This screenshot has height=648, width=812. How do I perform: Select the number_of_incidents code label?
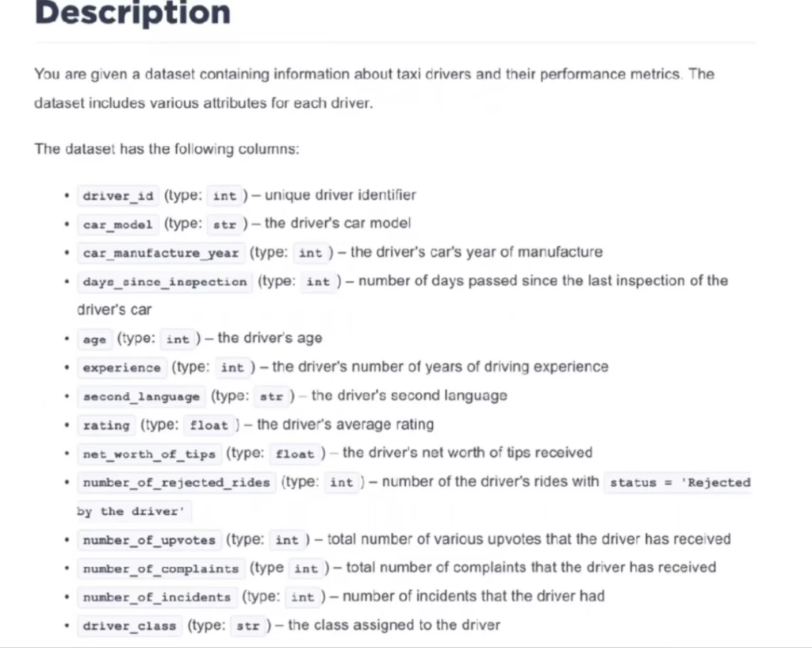(x=157, y=597)
